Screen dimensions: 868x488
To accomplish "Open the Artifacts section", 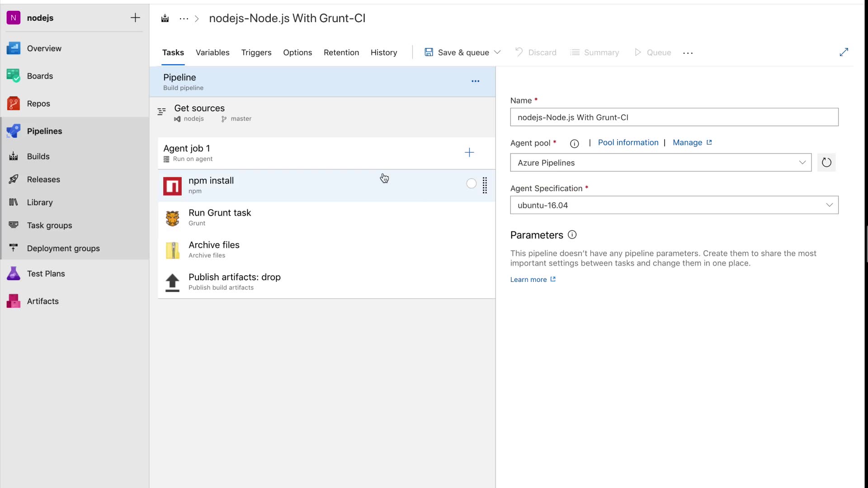I will click(42, 301).
